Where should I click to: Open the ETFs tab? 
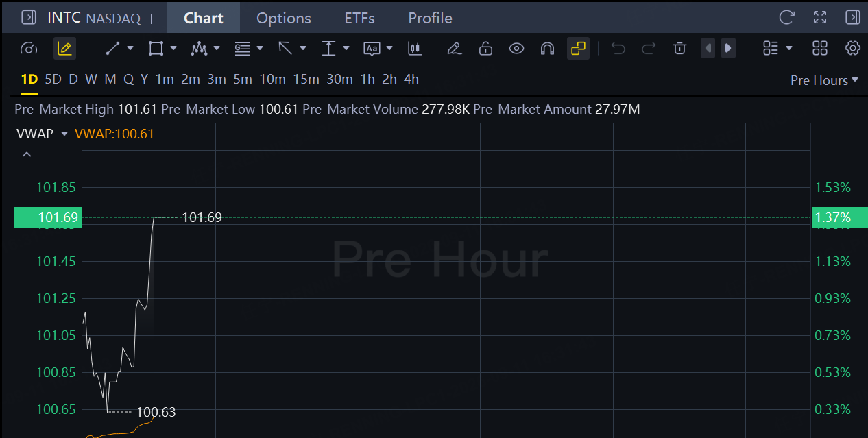pyautogui.click(x=360, y=18)
